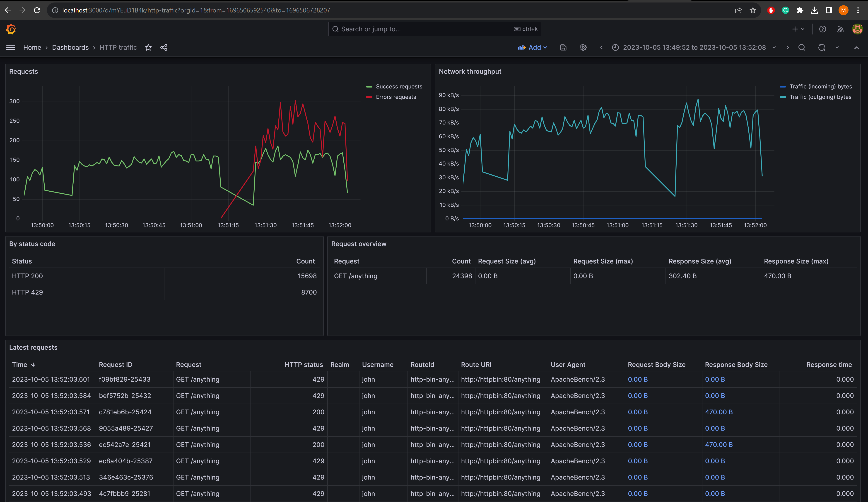The image size is (868, 502).
Task: Open the news feed RSS icon
Action: pyautogui.click(x=840, y=29)
